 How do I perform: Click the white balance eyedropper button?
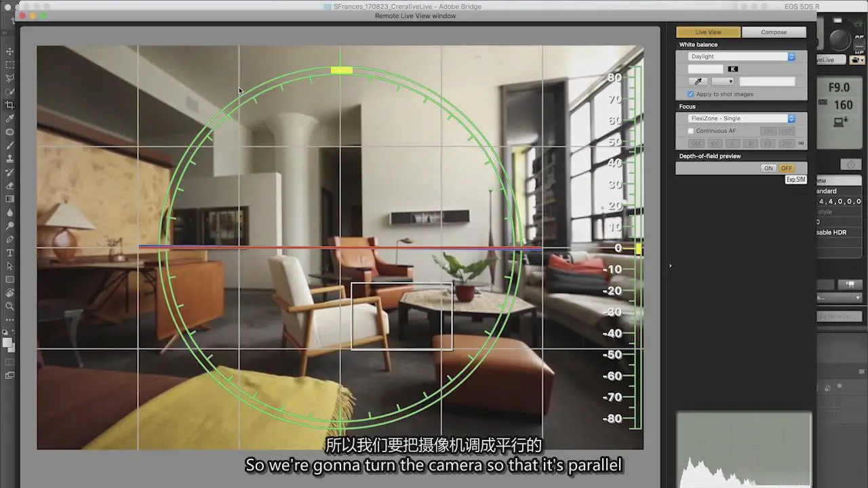click(698, 81)
